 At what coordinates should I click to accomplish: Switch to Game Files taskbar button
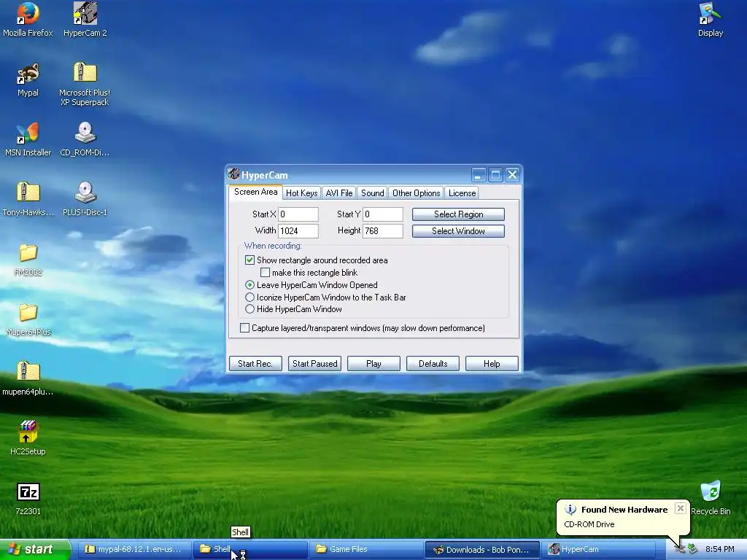(x=366, y=550)
